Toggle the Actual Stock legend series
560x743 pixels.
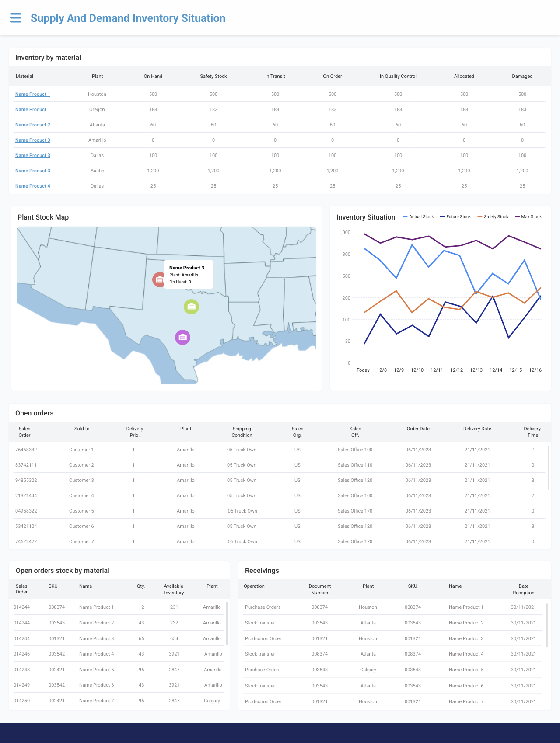tap(418, 217)
